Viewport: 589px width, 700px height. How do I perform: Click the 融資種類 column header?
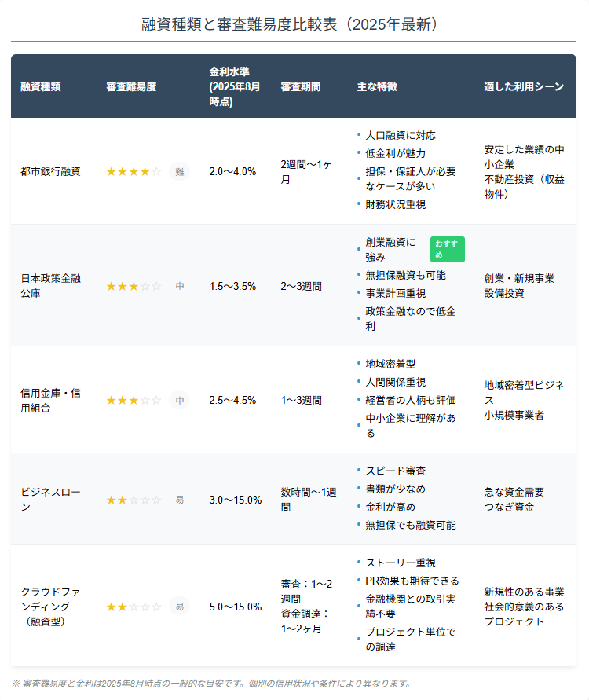(x=41, y=86)
